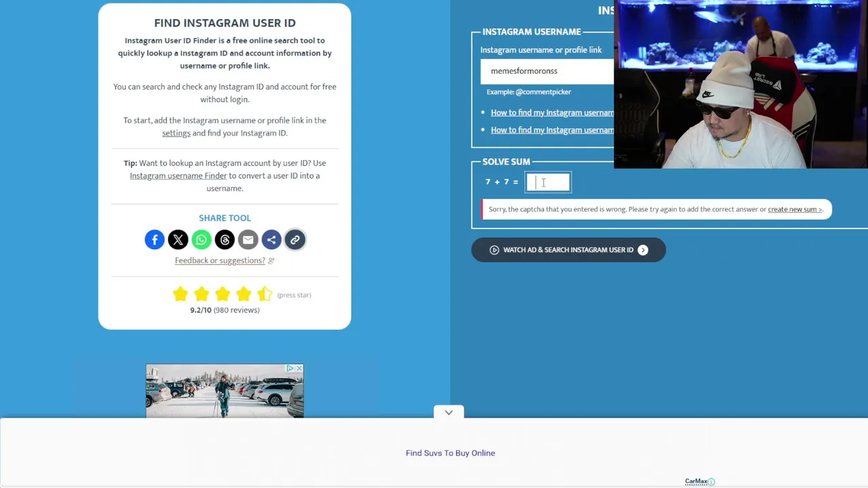This screenshot has height=488, width=868.
Task: Rate one star
Action: click(180, 294)
